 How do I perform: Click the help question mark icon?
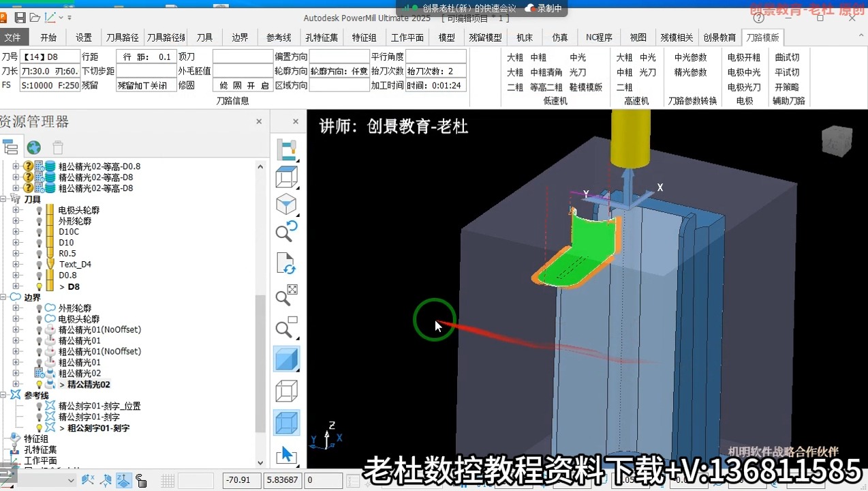pyautogui.click(x=758, y=18)
